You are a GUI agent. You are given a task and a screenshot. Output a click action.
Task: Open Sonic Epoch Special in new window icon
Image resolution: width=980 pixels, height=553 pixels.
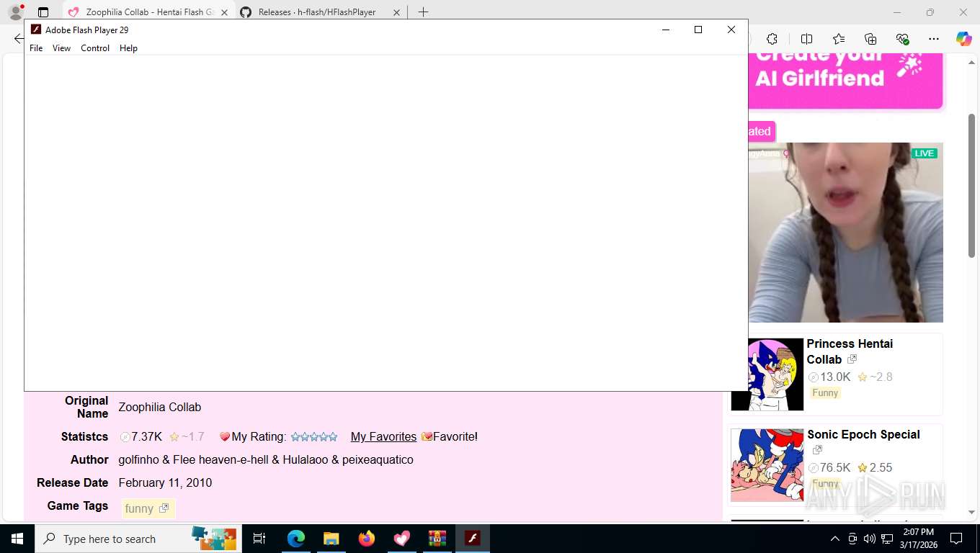[x=817, y=450]
